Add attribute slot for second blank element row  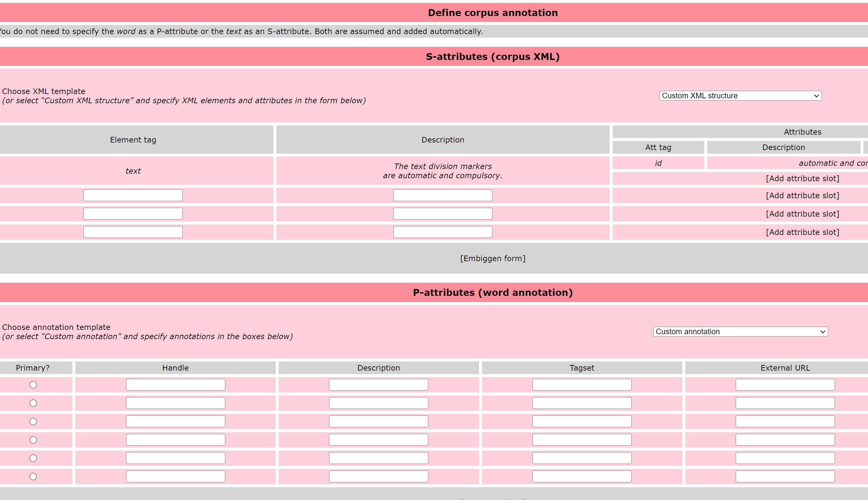803,214
